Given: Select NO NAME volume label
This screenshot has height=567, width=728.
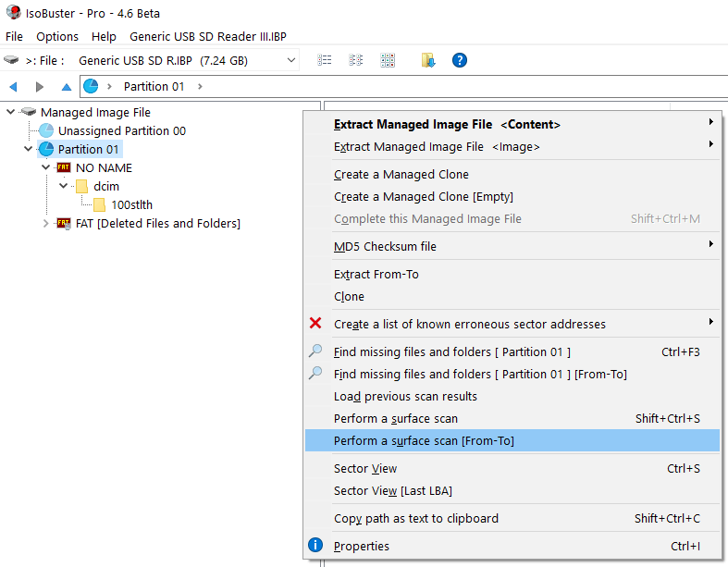Looking at the screenshot, I should 104,167.
